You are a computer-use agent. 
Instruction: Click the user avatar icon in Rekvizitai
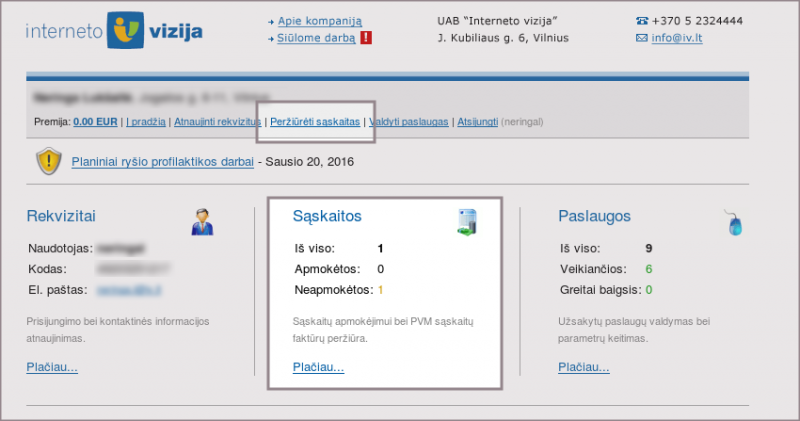(x=202, y=222)
